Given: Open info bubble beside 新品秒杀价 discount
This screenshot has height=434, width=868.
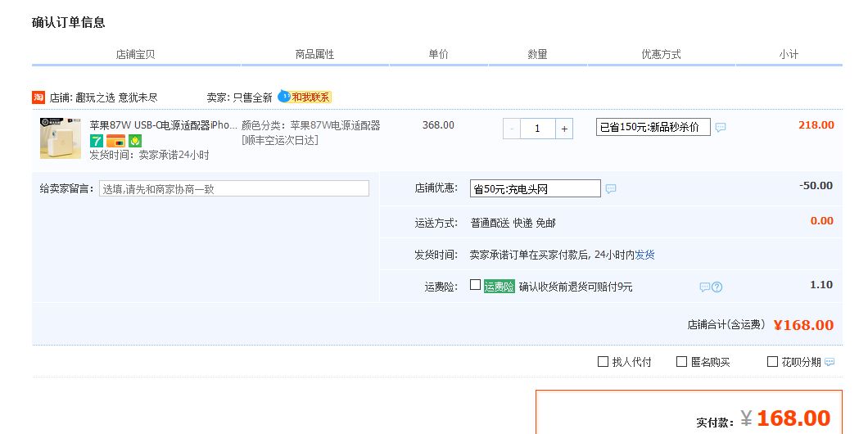Looking at the screenshot, I should pyautogui.click(x=721, y=127).
